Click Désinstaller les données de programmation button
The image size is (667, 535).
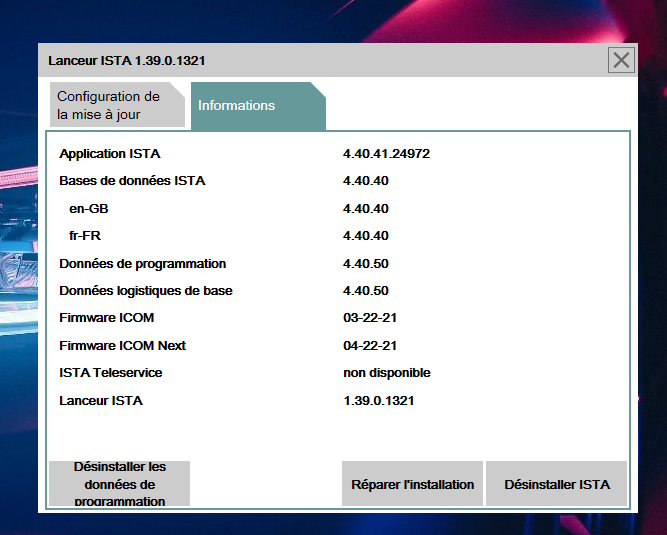(x=120, y=484)
